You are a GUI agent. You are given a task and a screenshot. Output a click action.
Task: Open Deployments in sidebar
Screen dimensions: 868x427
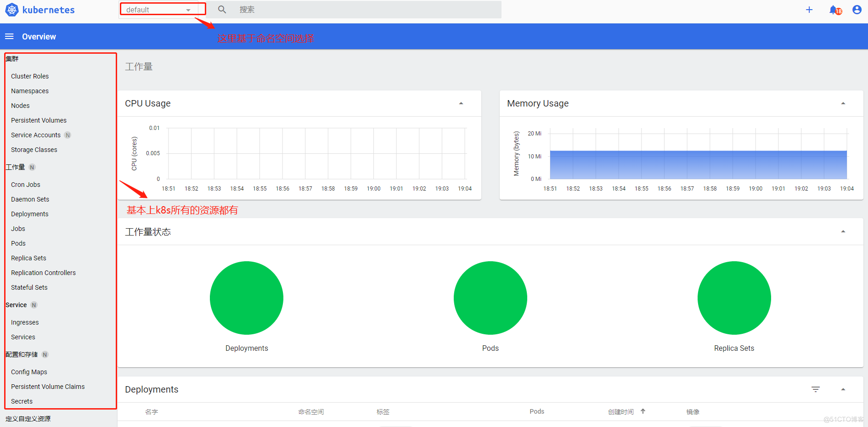point(30,214)
